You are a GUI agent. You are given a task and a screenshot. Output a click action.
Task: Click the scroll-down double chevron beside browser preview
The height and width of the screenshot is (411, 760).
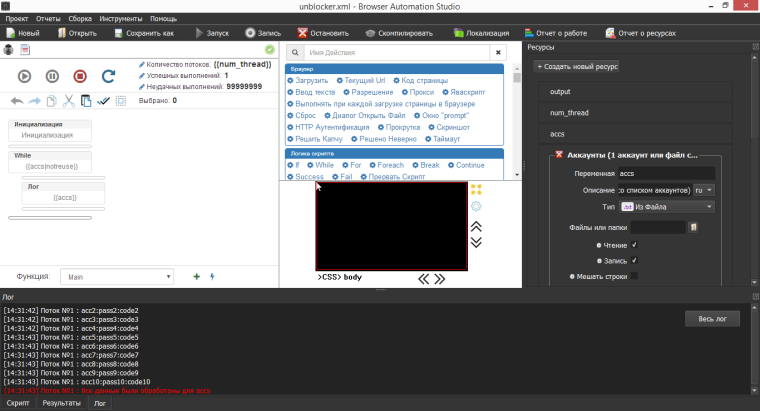pyautogui.click(x=476, y=241)
